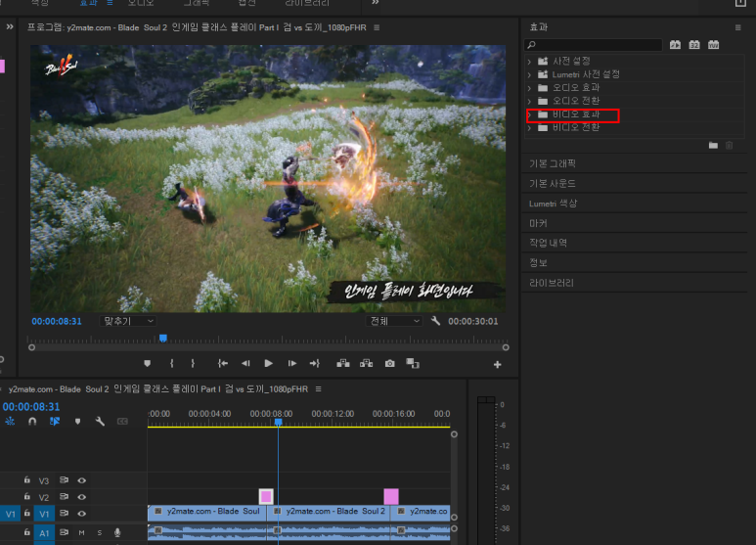Expand the arrow beside Lumetri 사전 설정

pos(529,74)
